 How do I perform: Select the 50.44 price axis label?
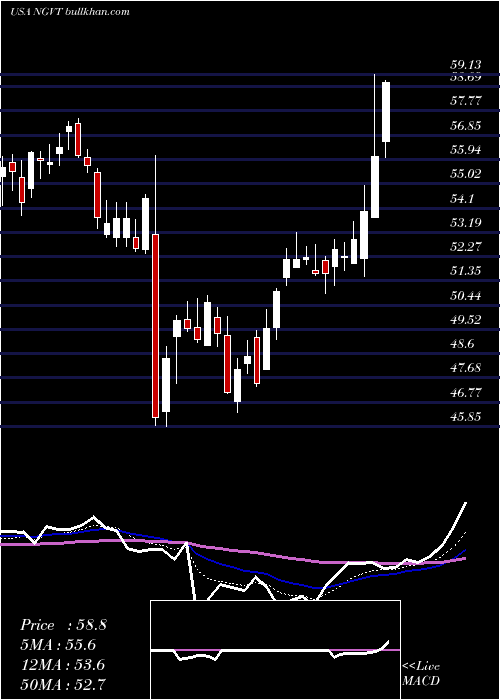coord(465,296)
